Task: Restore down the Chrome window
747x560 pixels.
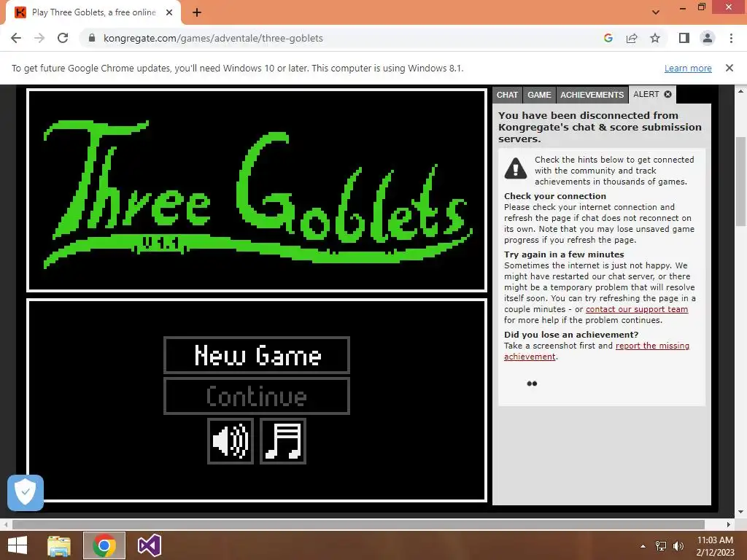Action: coord(702,7)
